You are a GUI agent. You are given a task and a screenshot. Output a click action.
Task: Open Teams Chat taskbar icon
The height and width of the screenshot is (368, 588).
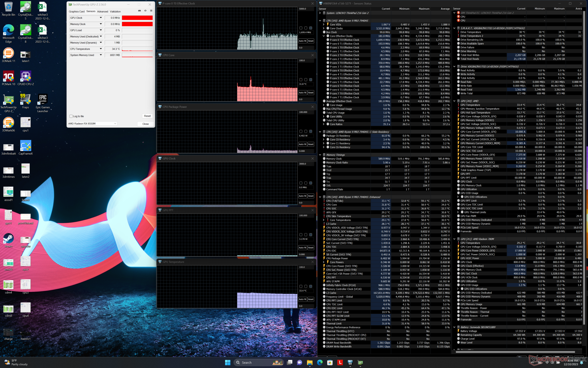300,362
